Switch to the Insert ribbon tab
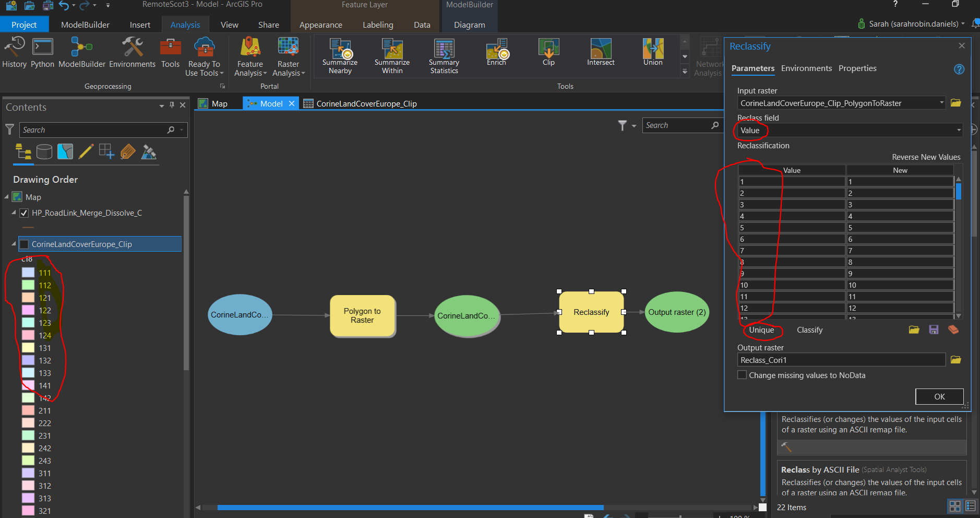 pos(140,25)
